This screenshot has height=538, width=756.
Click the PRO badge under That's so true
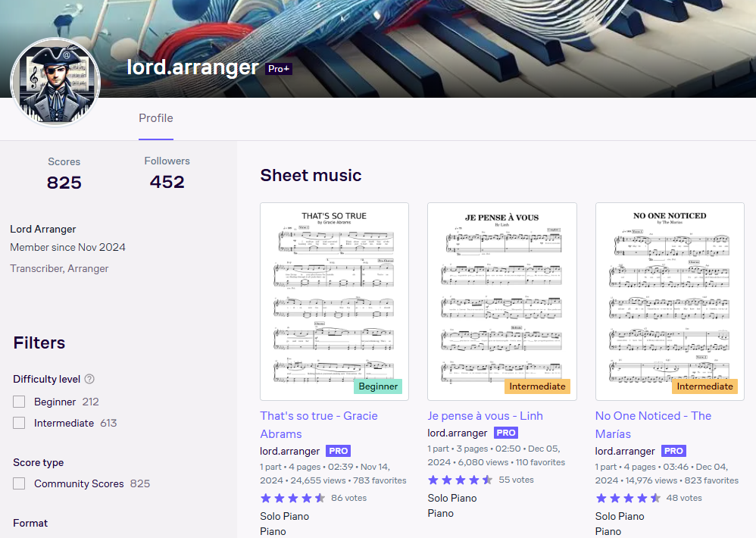pyautogui.click(x=338, y=451)
